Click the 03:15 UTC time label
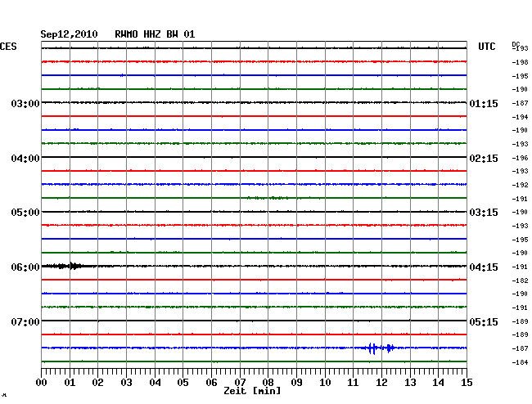 coord(484,213)
